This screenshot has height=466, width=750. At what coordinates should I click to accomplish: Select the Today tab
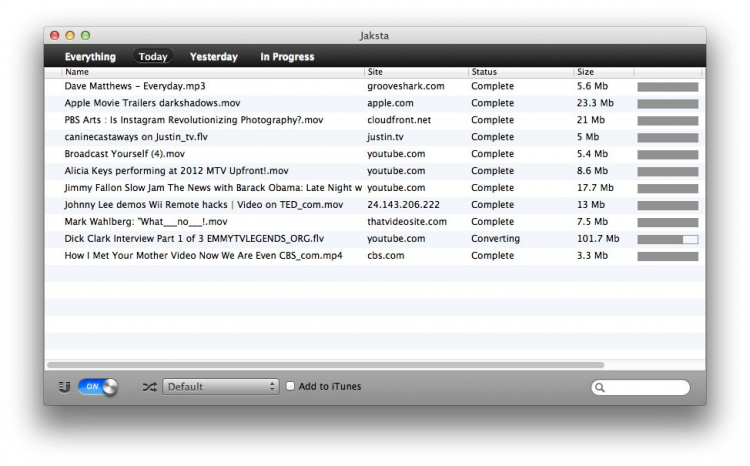[x=153, y=56]
